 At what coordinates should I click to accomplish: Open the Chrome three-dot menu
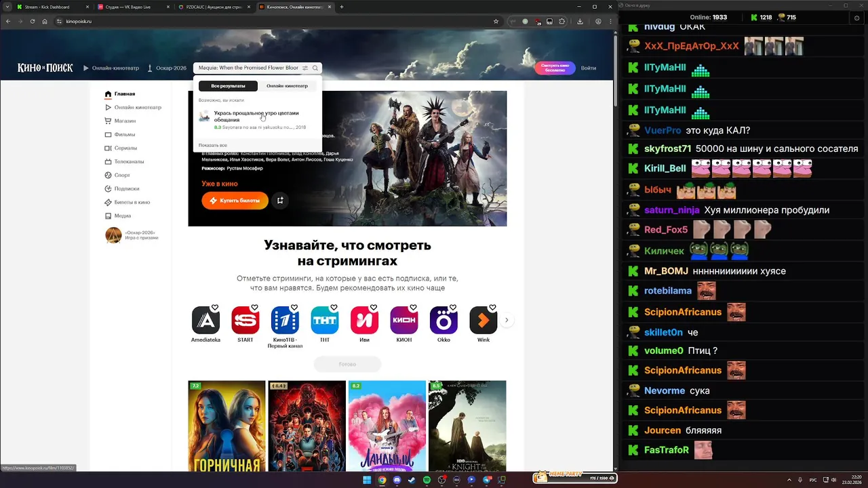click(x=609, y=21)
